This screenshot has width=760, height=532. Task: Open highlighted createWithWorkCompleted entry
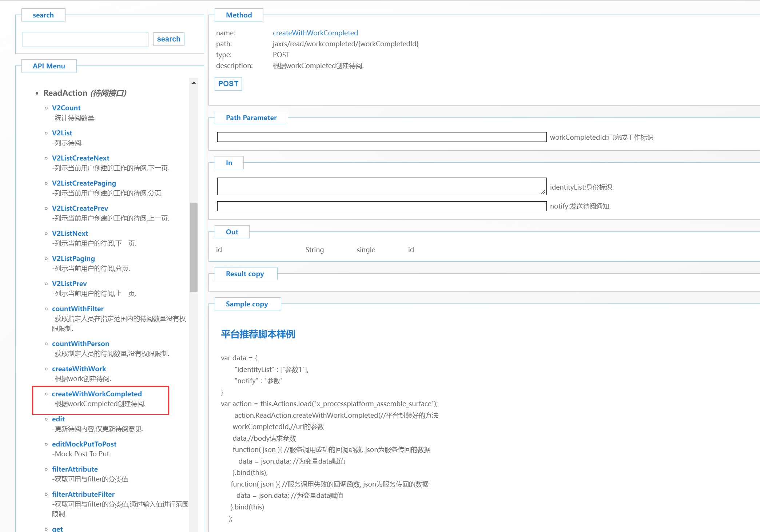pyautogui.click(x=97, y=394)
